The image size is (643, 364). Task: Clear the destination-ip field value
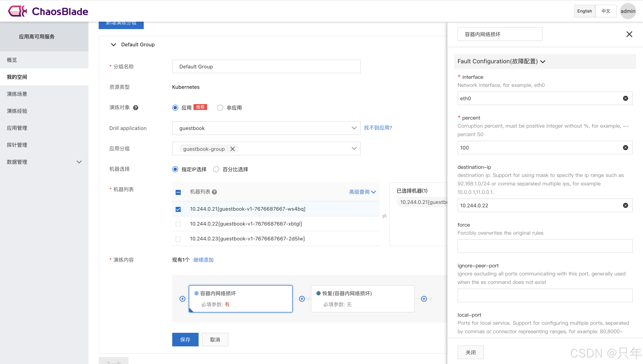click(x=625, y=205)
